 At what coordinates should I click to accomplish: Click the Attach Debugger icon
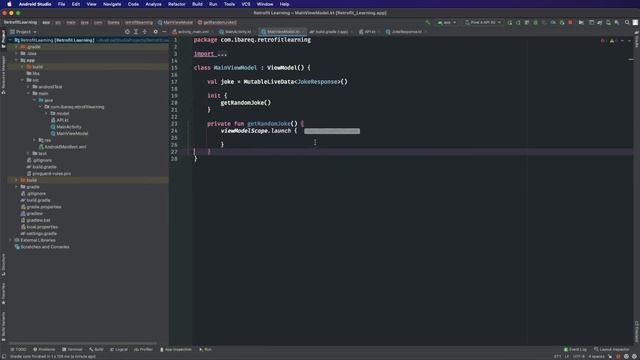click(562, 22)
